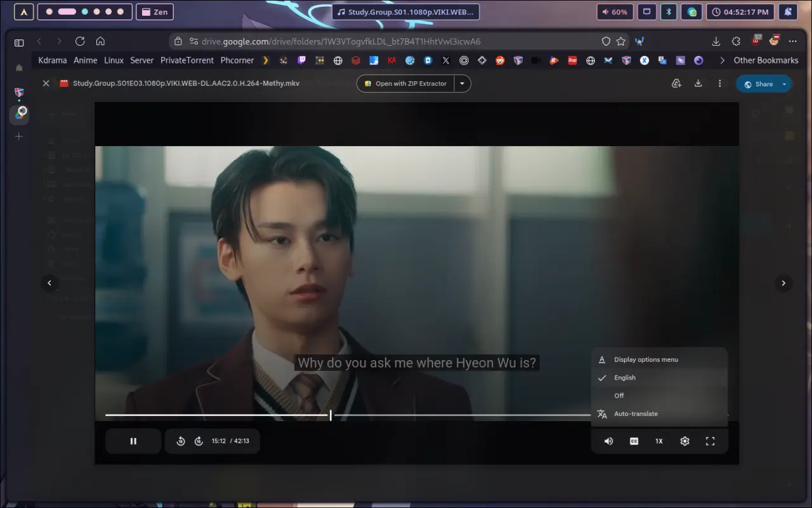This screenshot has height=508, width=812.
Task: Open the Arch launcher icon
Action: 23,12
